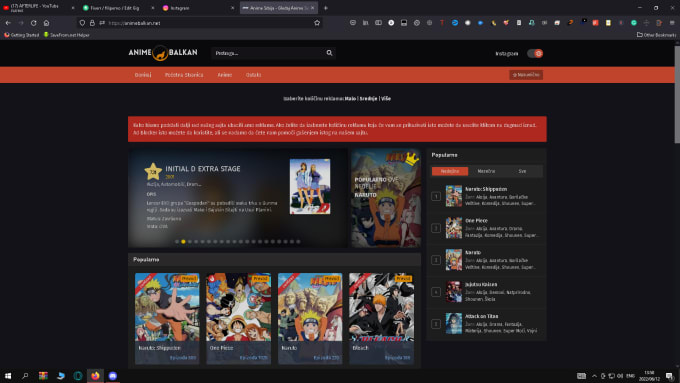Open the Početna Stranica menu item
680x383 pixels.
click(184, 75)
